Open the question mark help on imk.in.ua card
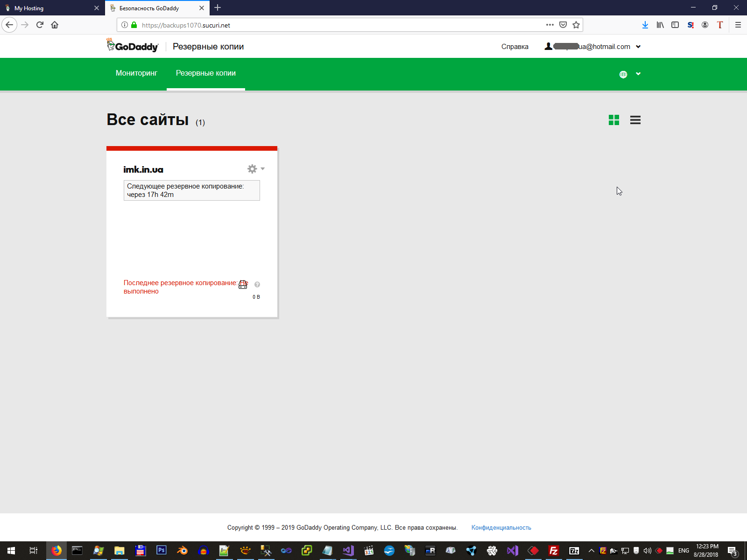The height and width of the screenshot is (560, 747). pyautogui.click(x=257, y=284)
